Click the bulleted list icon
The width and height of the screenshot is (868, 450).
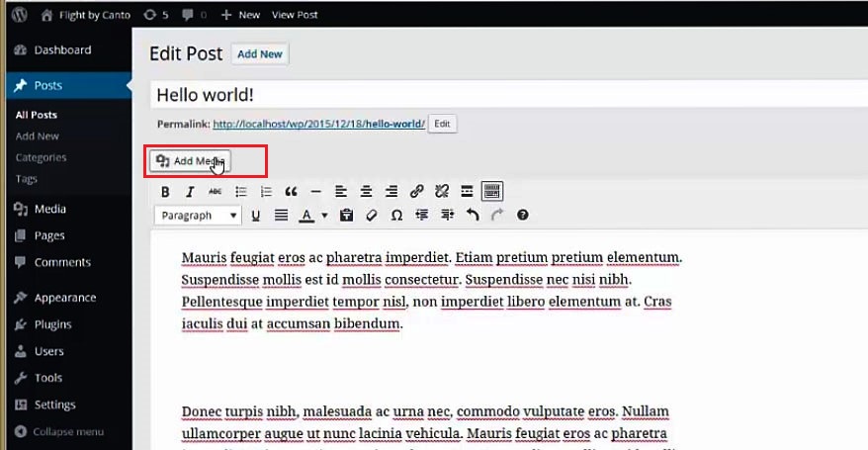click(x=240, y=191)
